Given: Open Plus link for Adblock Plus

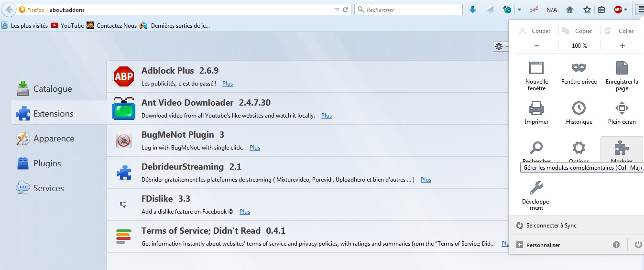Looking at the screenshot, I should tap(228, 84).
